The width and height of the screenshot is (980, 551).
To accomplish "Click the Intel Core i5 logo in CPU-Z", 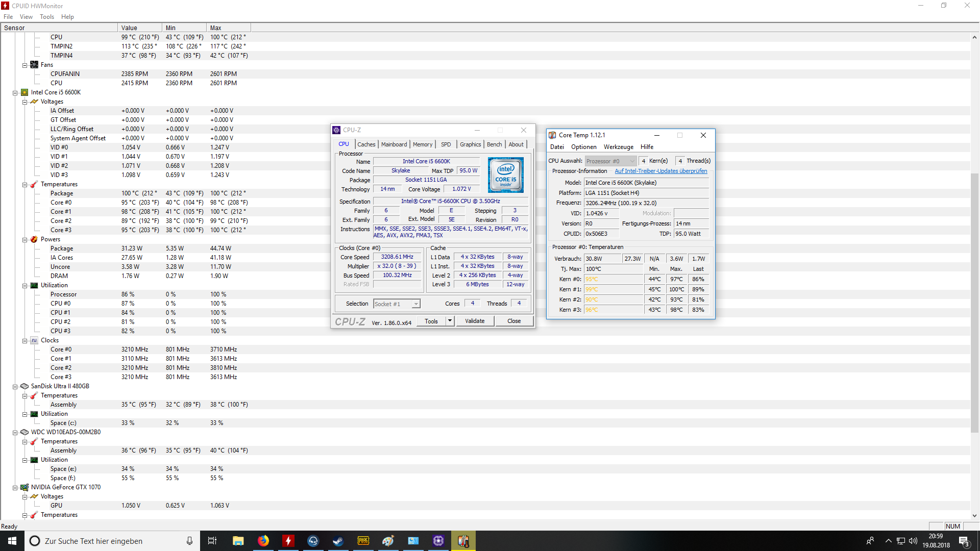I will click(505, 175).
